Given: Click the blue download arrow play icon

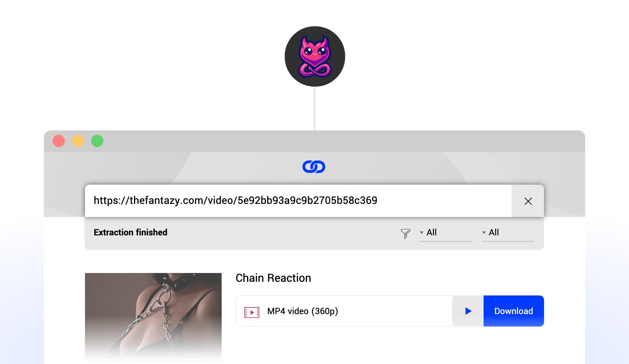Looking at the screenshot, I should pyautogui.click(x=468, y=311).
